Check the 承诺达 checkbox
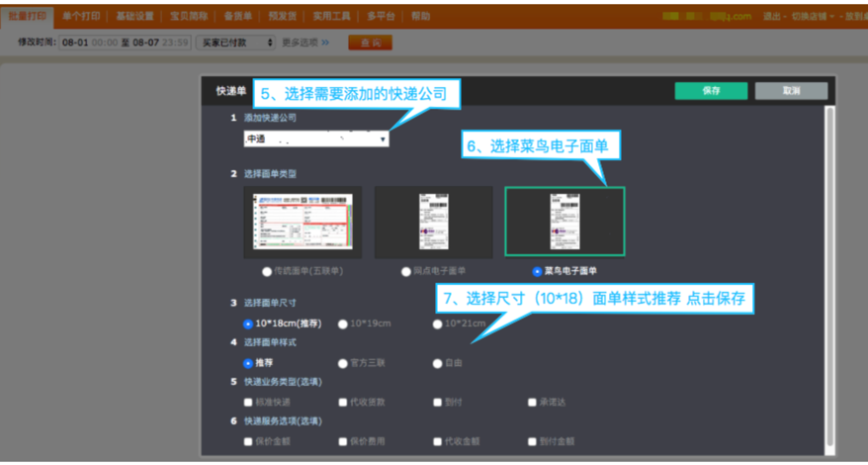Image resolution: width=868 pixels, height=465 pixels. (532, 403)
